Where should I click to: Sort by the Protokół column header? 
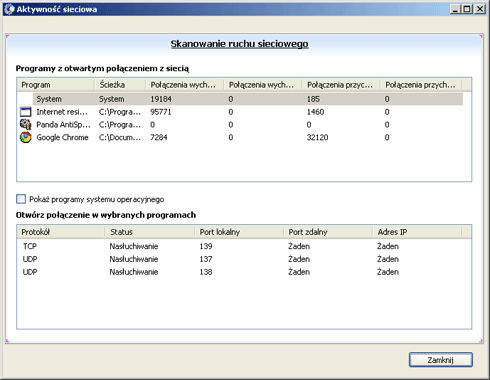(x=61, y=232)
